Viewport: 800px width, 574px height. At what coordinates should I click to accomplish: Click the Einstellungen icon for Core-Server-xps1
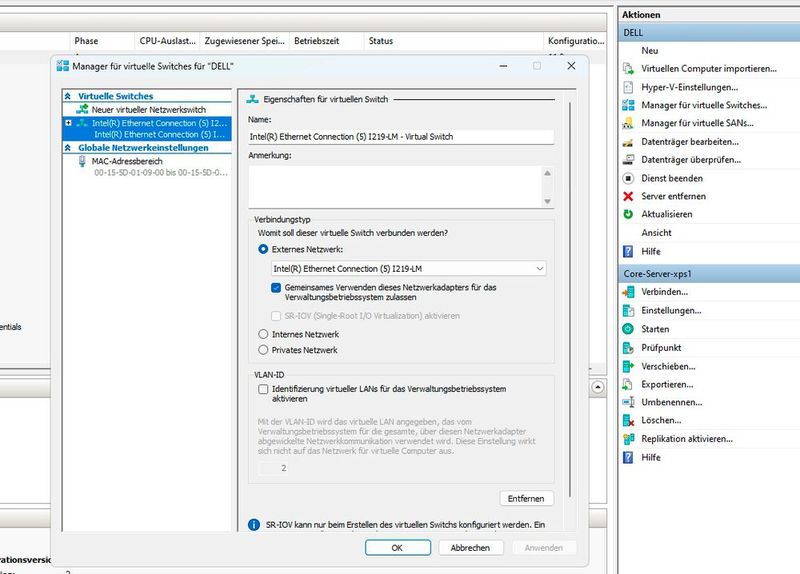coord(628,310)
